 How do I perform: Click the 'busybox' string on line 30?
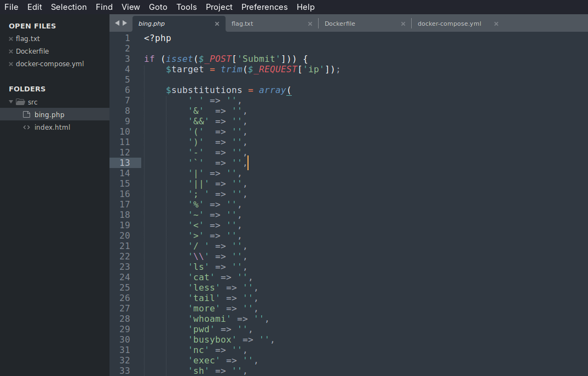coord(212,340)
